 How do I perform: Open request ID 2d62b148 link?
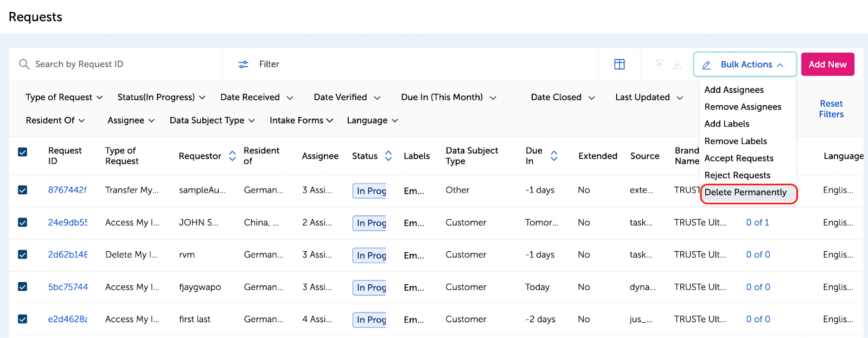coord(67,254)
